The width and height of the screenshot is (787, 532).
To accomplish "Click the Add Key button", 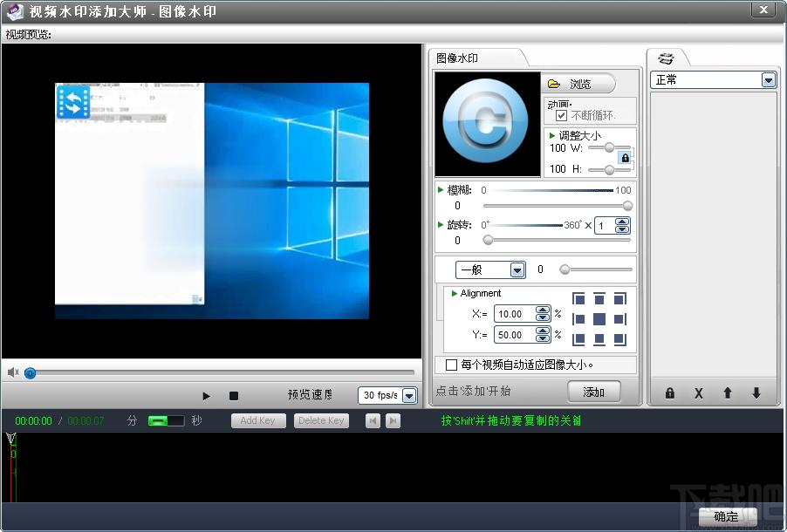I will tap(258, 420).
